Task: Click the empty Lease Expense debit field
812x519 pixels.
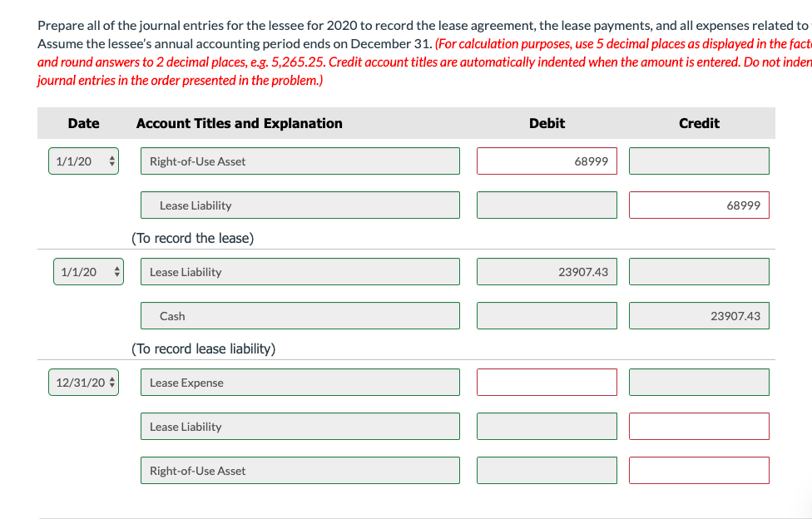Action: [x=547, y=383]
